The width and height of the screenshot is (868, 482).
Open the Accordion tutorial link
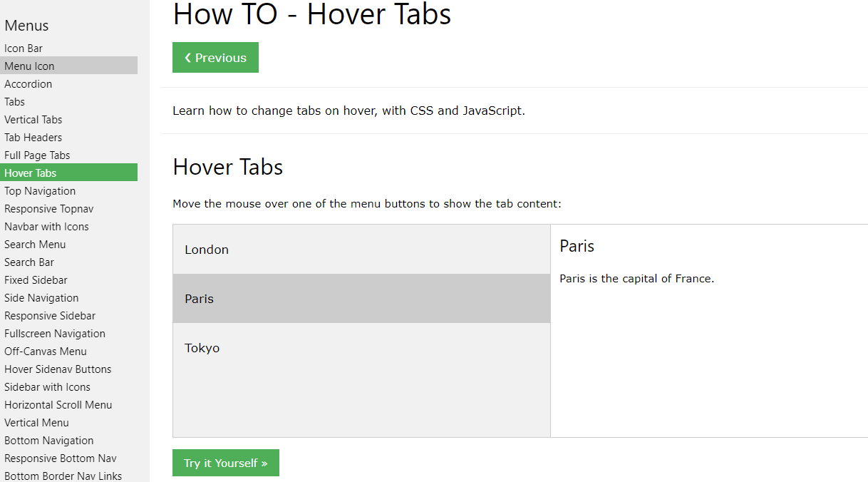pyautogui.click(x=28, y=83)
